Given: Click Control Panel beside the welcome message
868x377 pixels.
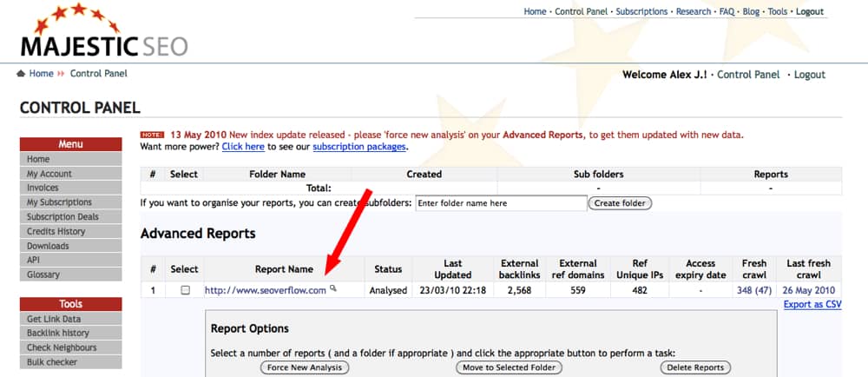Looking at the screenshot, I should (748, 75).
